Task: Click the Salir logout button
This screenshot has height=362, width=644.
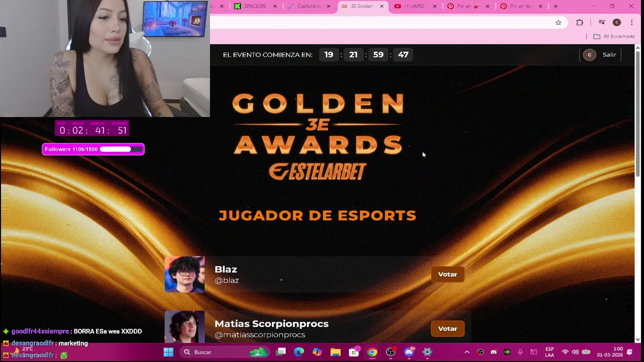Action: click(x=609, y=55)
